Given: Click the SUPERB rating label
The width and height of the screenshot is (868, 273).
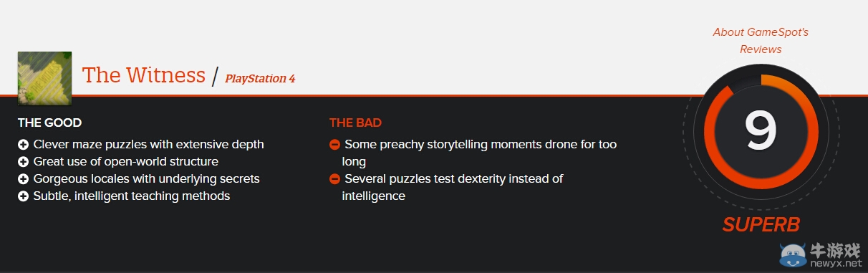Looking at the screenshot, I should click(761, 224).
